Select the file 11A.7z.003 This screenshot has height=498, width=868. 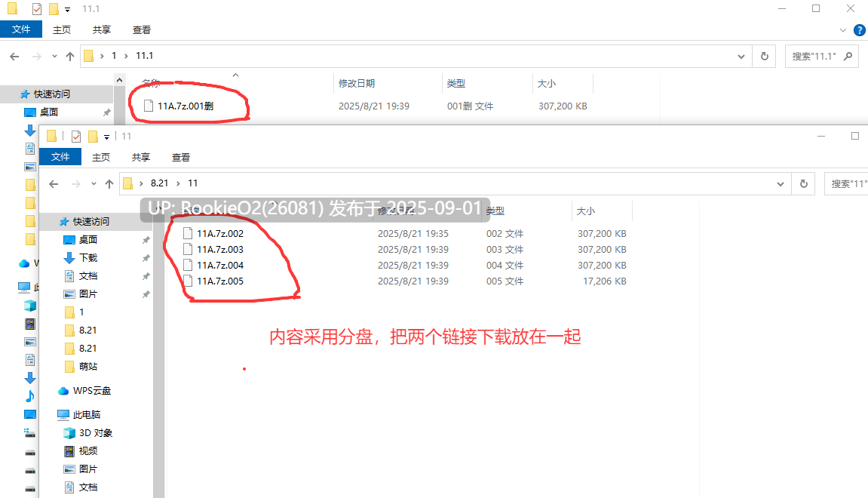click(x=219, y=249)
